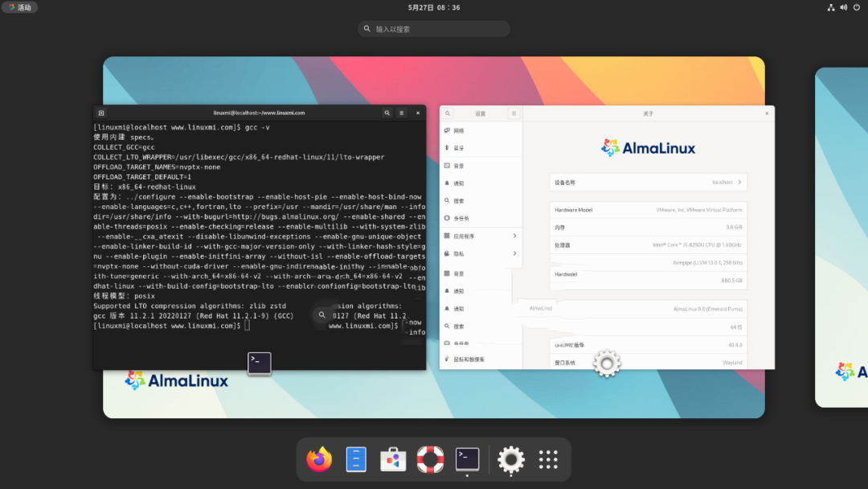Screen dimensions: 868x489
Task: Close the Terminal window preview
Action: coord(418,113)
